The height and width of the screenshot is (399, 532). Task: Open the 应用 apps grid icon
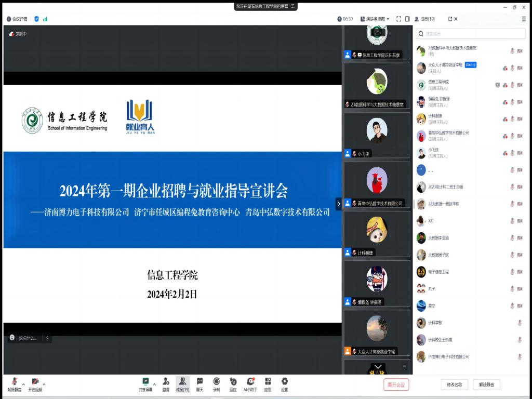coord(268,384)
